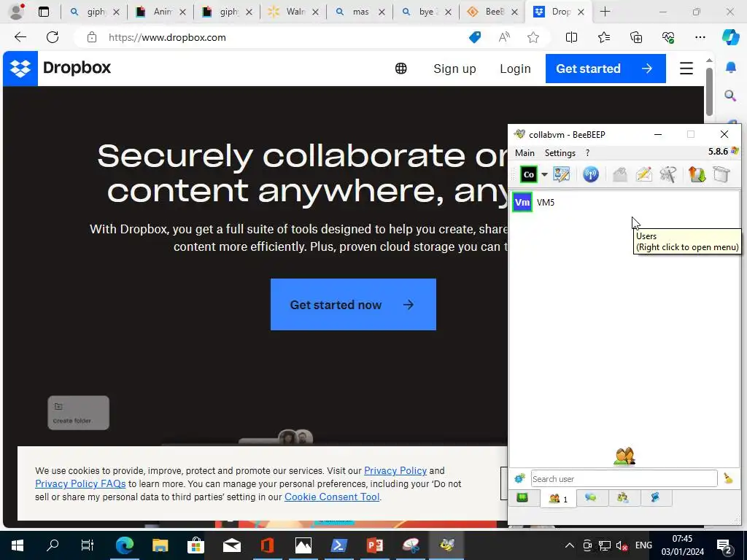The width and height of the screenshot is (747, 560).
Task: Click the Sign up link on Dropbox
Action: (454, 69)
